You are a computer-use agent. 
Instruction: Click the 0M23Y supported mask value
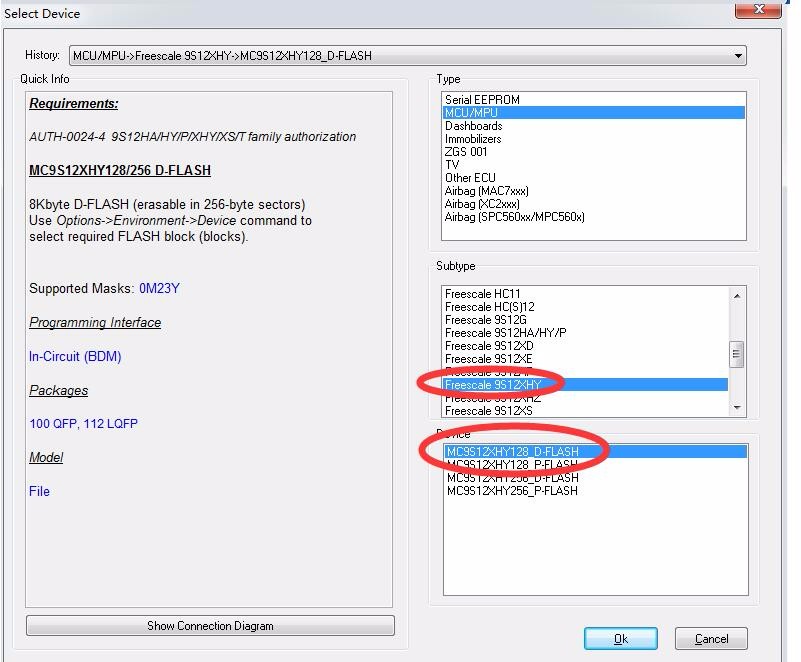pos(159,289)
